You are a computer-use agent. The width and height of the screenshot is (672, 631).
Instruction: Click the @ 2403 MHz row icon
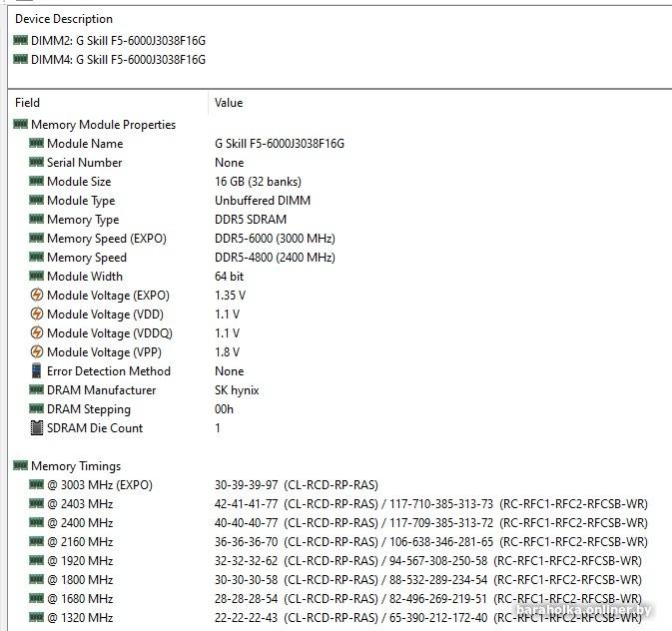[36, 503]
